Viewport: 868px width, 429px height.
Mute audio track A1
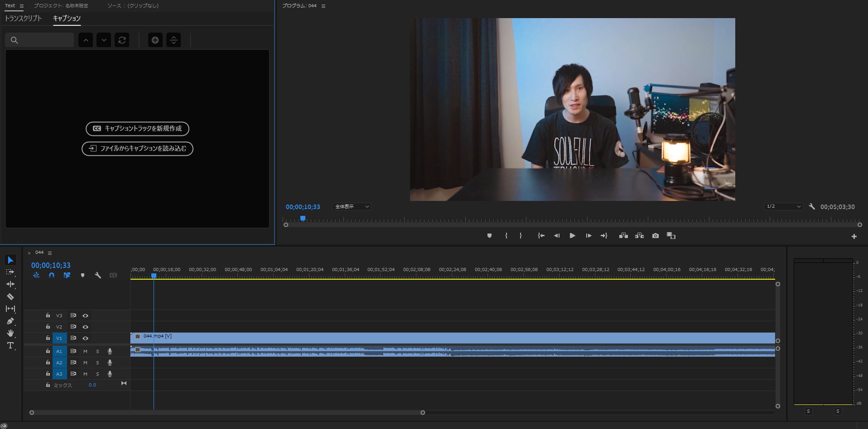[x=85, y=351]
